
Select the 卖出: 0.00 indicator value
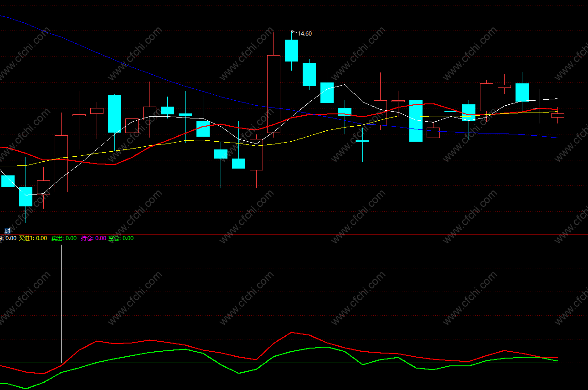(64, 238)
